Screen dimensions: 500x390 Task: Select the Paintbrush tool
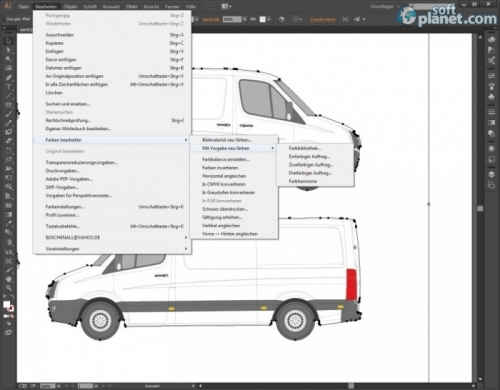point(9,114)
